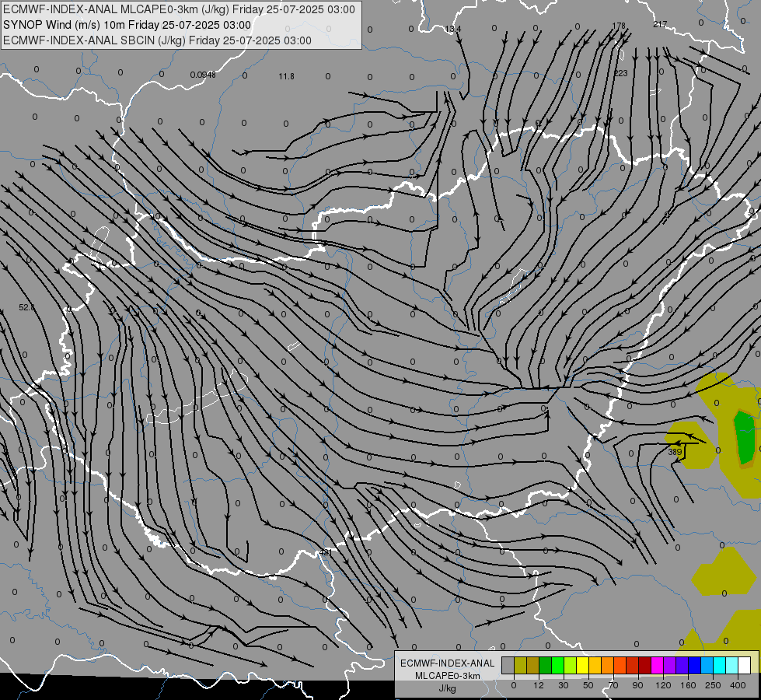Click the 13.4 value on the map
The width and height of the screenshot is (761, 700).
point(453,29)
